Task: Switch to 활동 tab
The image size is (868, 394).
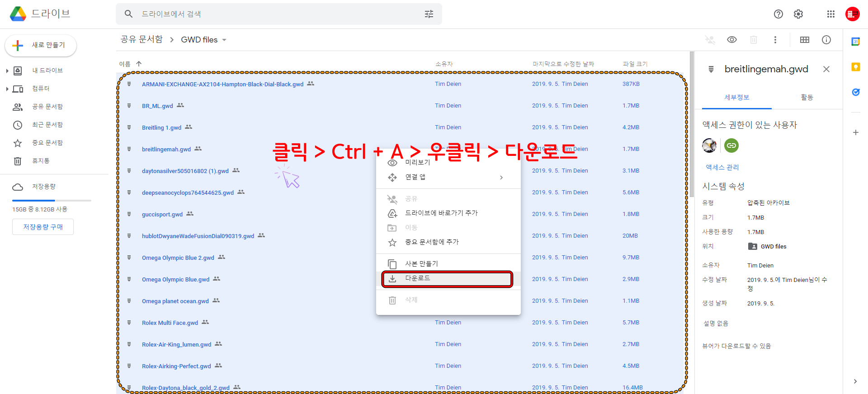Action: [x=807, y=97]
